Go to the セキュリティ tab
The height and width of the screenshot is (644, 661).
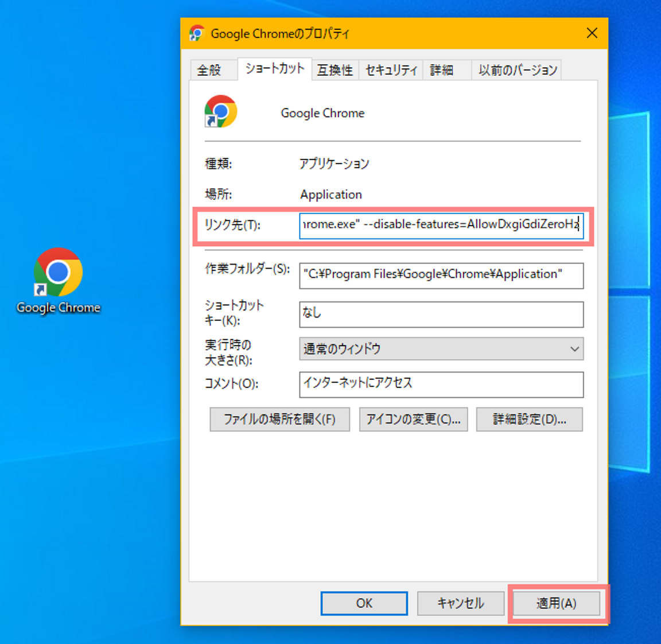(x=391, y=70)
